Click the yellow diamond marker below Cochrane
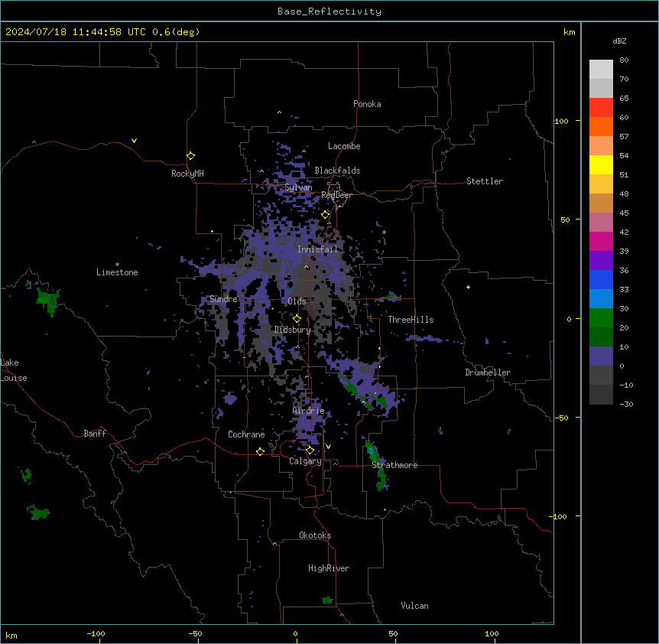 (260, 451)
